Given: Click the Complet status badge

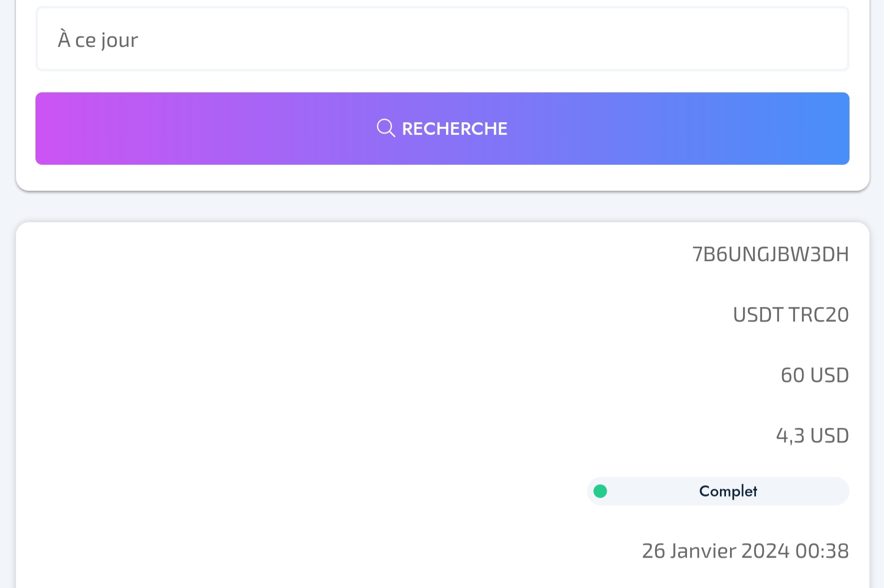Looking at the screenshot, I should [x=718, y=491].
